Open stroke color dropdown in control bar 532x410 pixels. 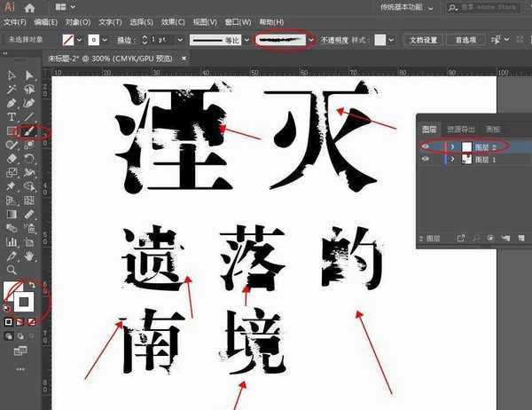click(105, 40)
